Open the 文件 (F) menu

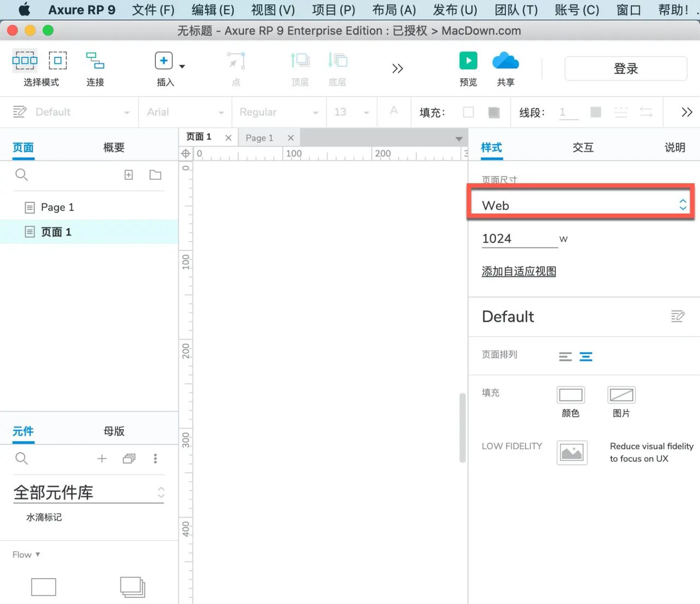pos(153,10)
